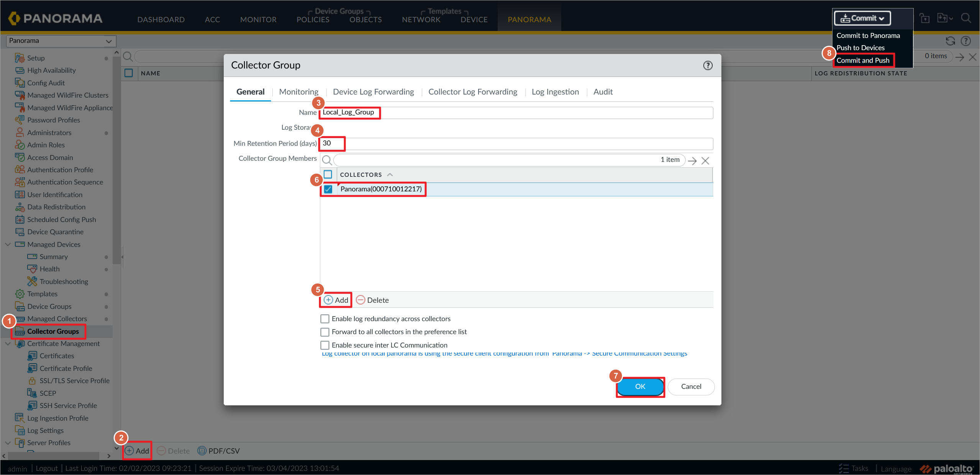Click the Config Audit icon
The width and height of the screenshot is (980, 475).
[x=20, y=83]
